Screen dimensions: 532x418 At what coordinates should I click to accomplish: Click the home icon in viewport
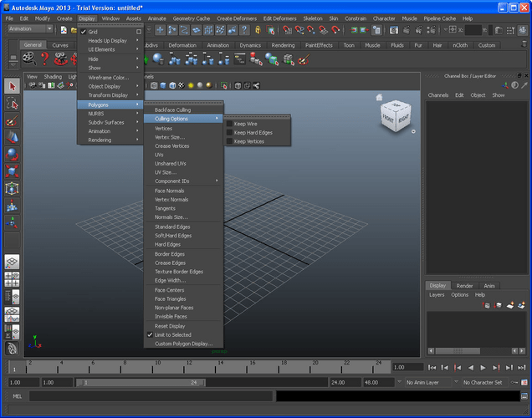coord(379,98)
